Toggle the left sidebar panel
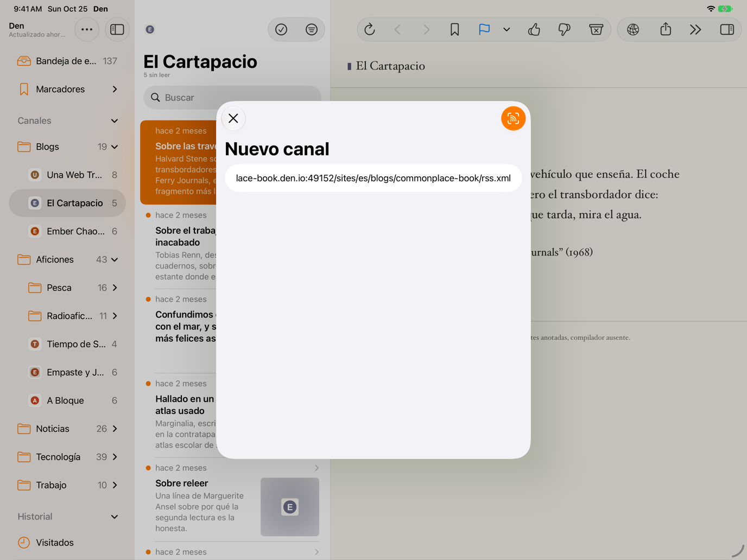This screenshot has height=560, width=747. [117, 29]
